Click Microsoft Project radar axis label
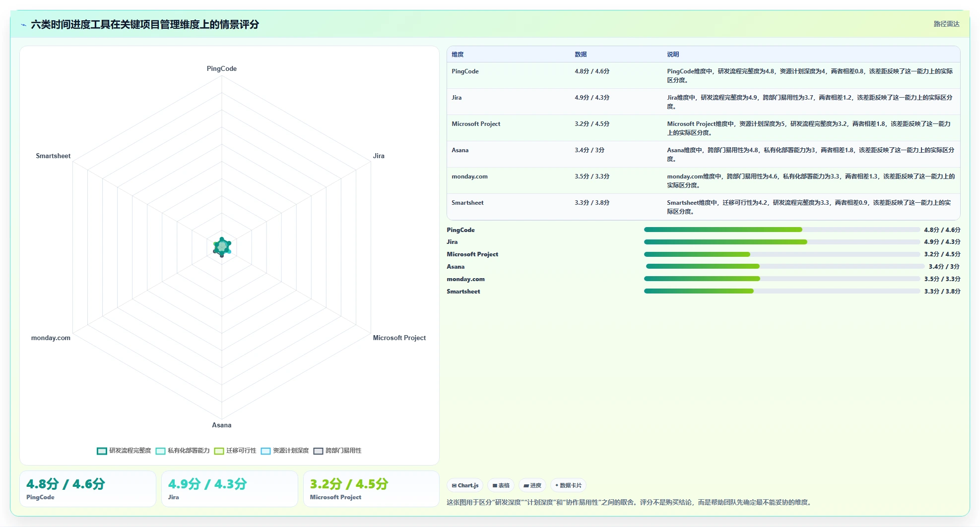The height and width of the screenshot is (527, 980). click(399, 338)
